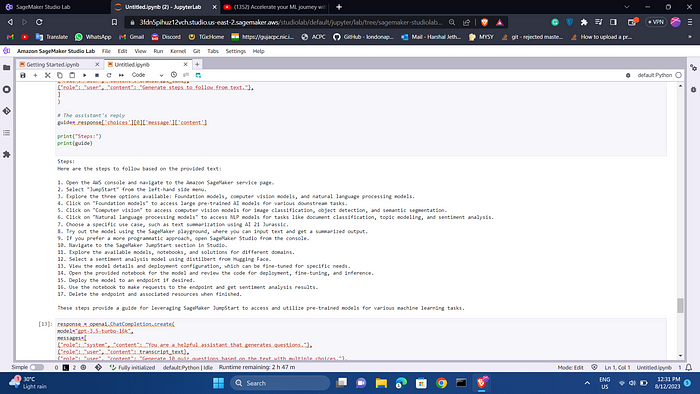The width and height of the screenshot is (700, 394).
Task: Restart kernel and run all cells
Action: pyautogui.click(x=121, y=75)
